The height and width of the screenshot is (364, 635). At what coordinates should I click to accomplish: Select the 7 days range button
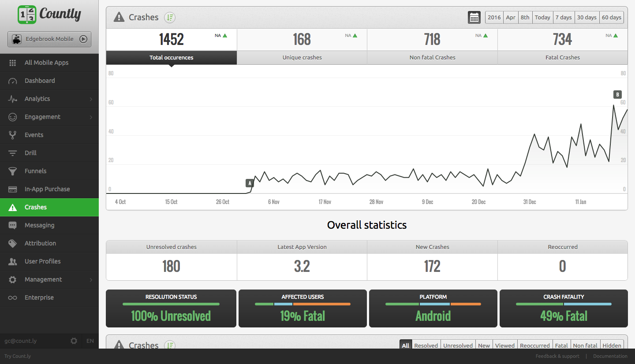click(564, 18)
